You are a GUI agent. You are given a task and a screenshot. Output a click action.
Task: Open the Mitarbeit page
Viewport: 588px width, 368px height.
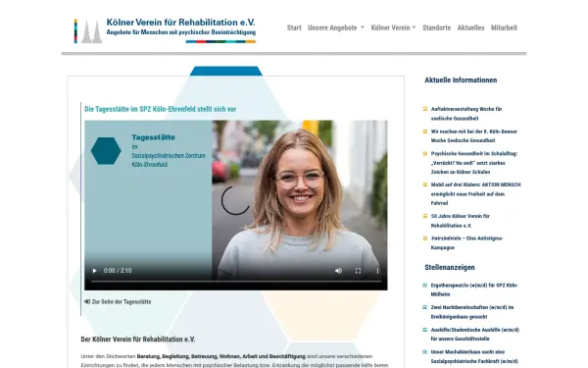[504, 27]
